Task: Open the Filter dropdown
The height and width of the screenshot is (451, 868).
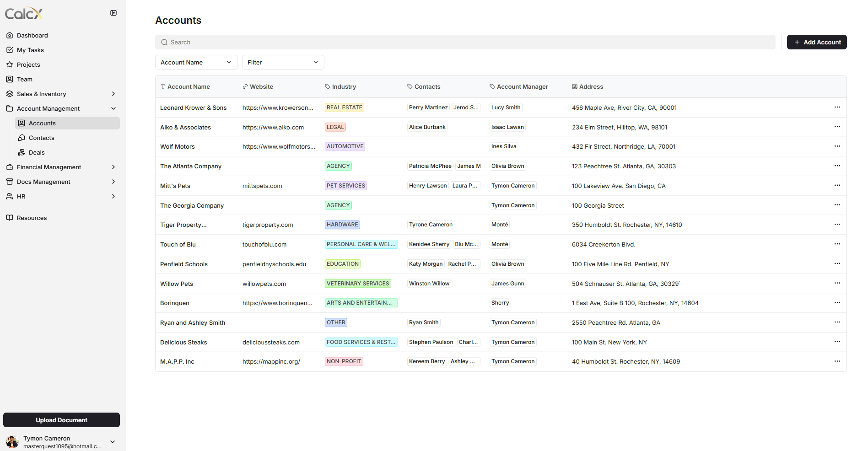Action: [x=283, y=62]
